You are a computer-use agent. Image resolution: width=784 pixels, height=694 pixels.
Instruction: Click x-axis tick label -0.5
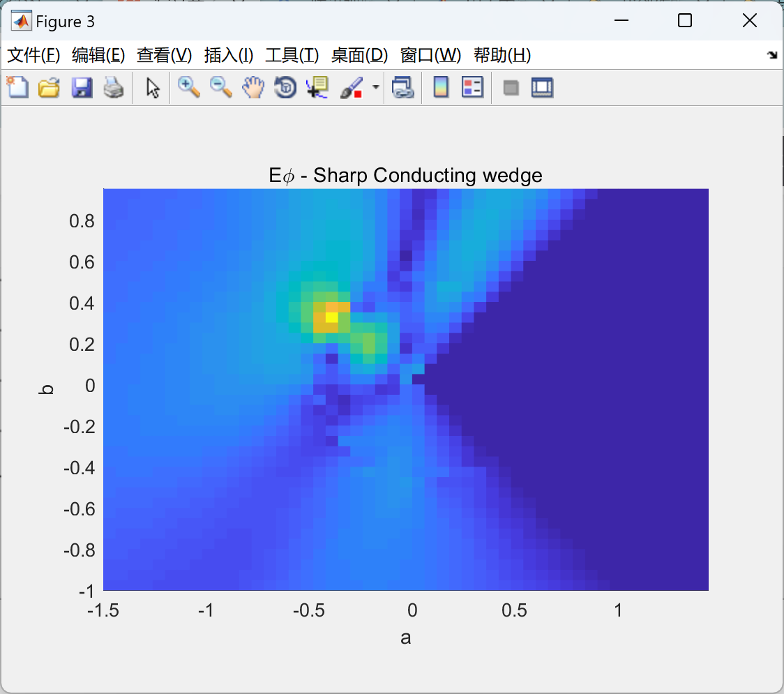309,610
